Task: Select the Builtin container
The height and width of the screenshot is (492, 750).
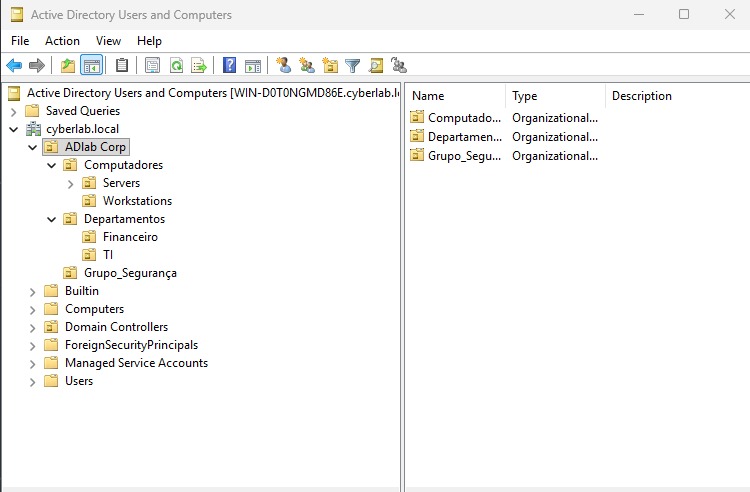Action: coord(82,291)
